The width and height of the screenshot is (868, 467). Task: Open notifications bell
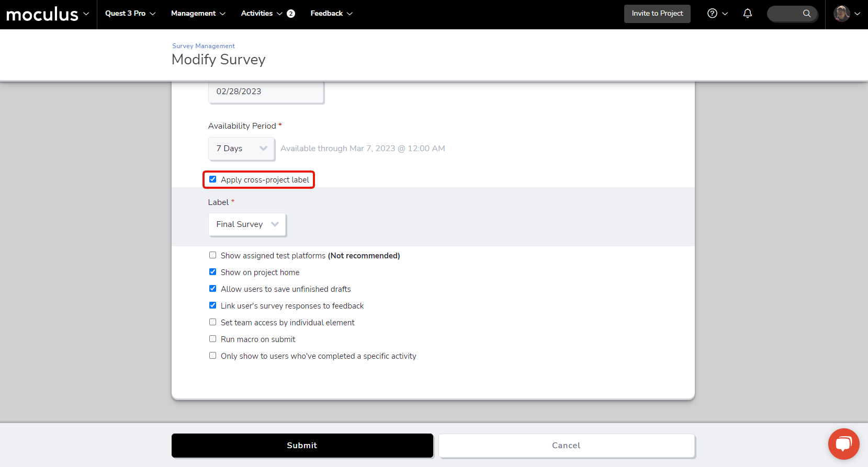pyautogui.click(x=748, y=14)
